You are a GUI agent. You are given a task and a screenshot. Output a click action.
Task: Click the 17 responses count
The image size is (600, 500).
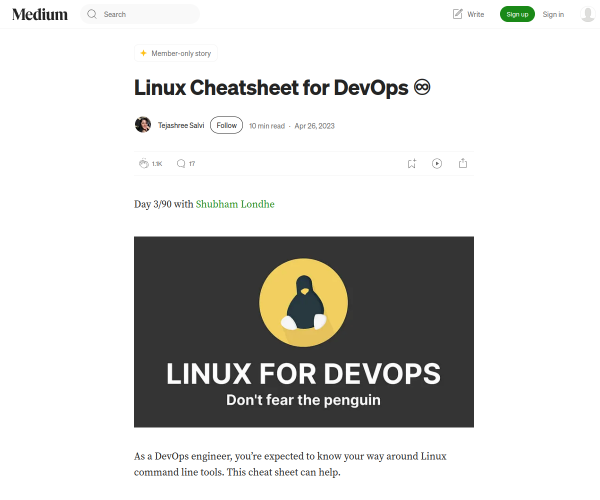click(x=192, y=164)
